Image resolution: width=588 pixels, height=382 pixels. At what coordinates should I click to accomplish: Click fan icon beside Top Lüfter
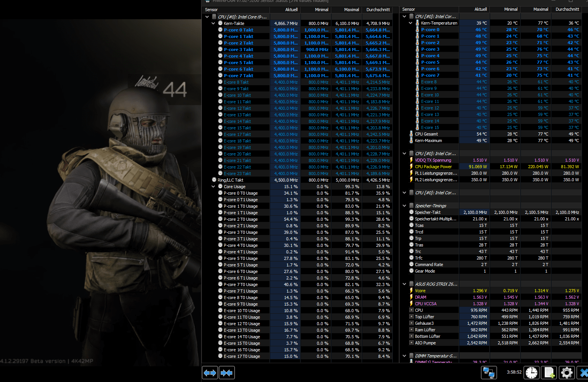(411, 317)
